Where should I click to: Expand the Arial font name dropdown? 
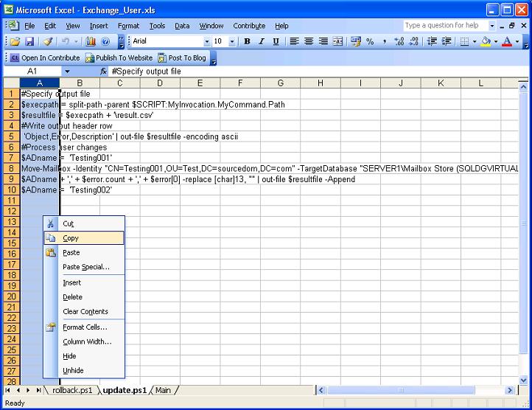[207, 42]
